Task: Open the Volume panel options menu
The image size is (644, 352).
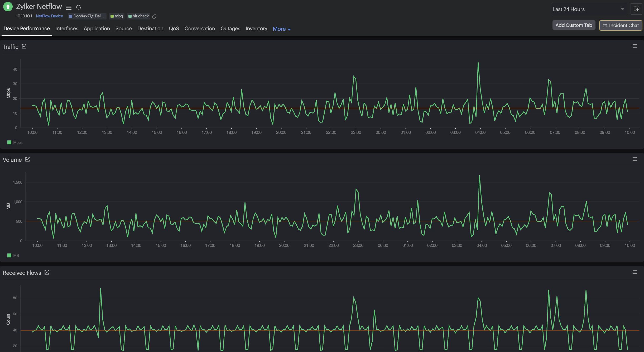Action: [635, 159]
